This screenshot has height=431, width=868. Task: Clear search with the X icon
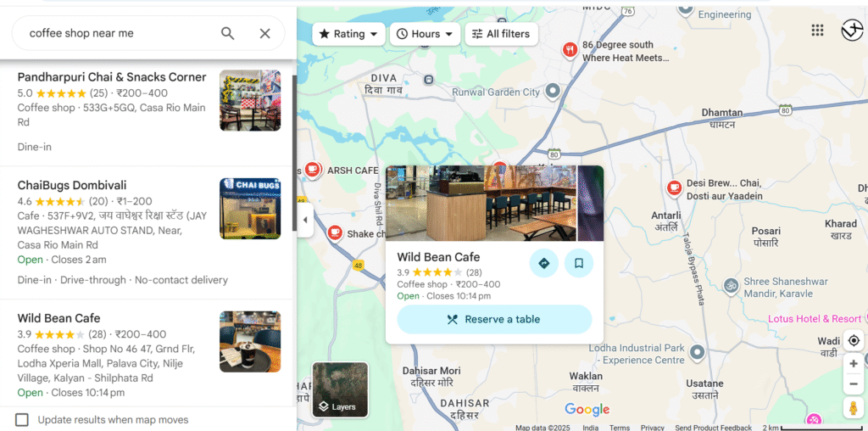(264, 33)
